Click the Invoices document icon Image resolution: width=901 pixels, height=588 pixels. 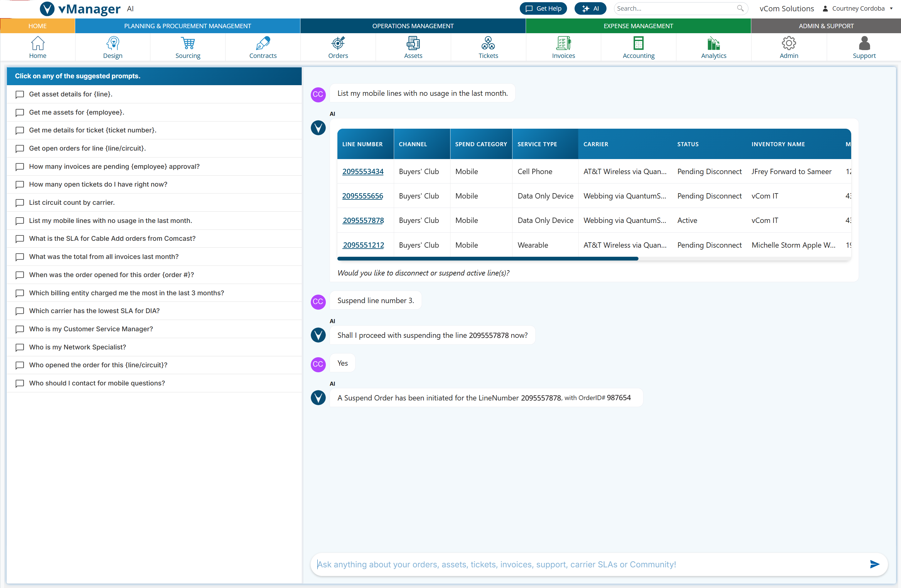pyautogui.click(x=563, y=43)
